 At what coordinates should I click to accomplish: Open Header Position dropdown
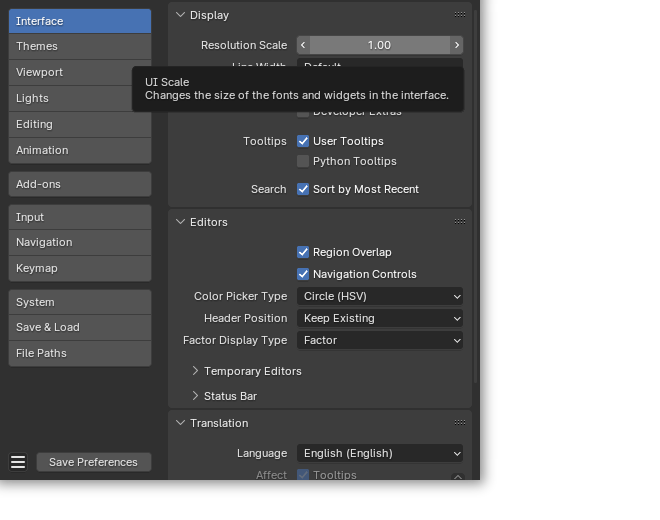point(380,318)
